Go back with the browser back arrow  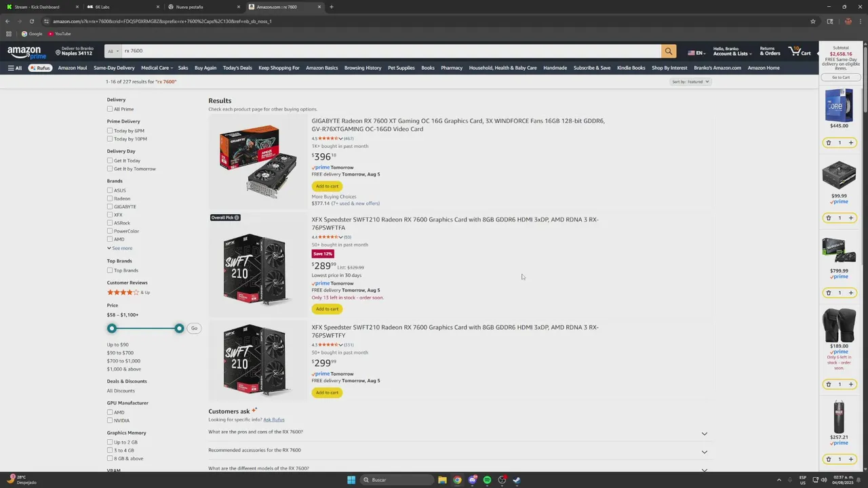7,21
